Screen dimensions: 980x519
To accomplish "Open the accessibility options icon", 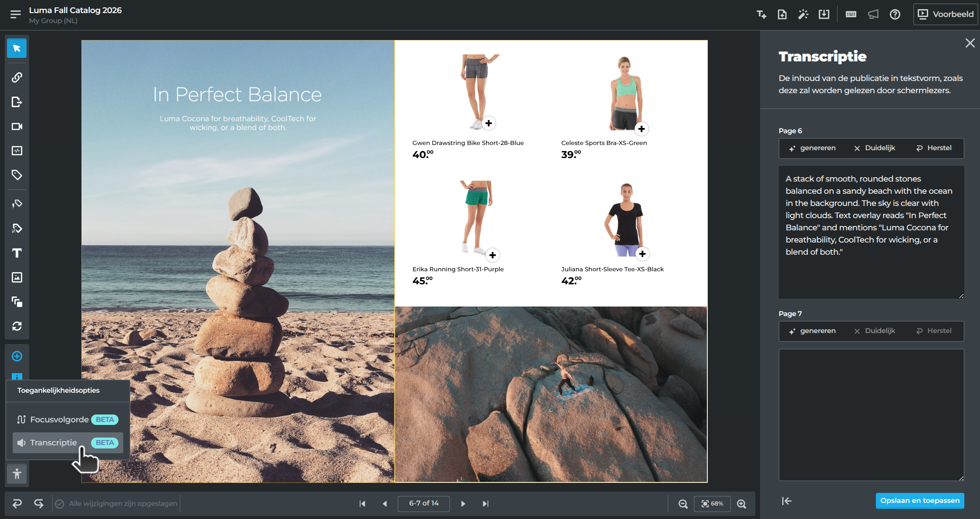I will click(17, 474).
